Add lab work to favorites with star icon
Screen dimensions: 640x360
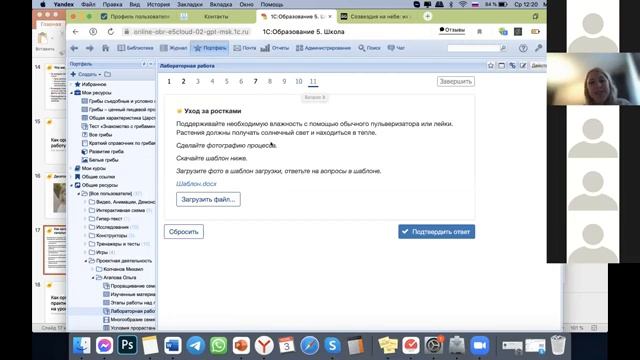pos(491,66)
